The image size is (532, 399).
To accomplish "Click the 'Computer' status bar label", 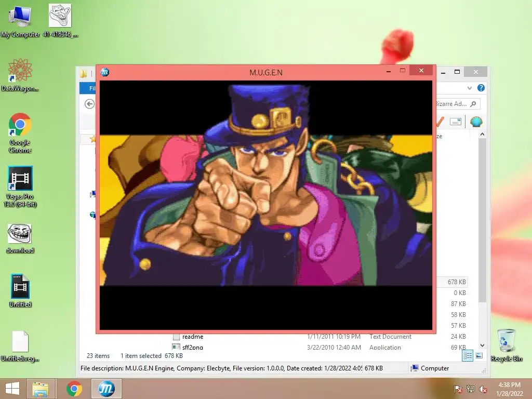I will [x=435, y=368].
